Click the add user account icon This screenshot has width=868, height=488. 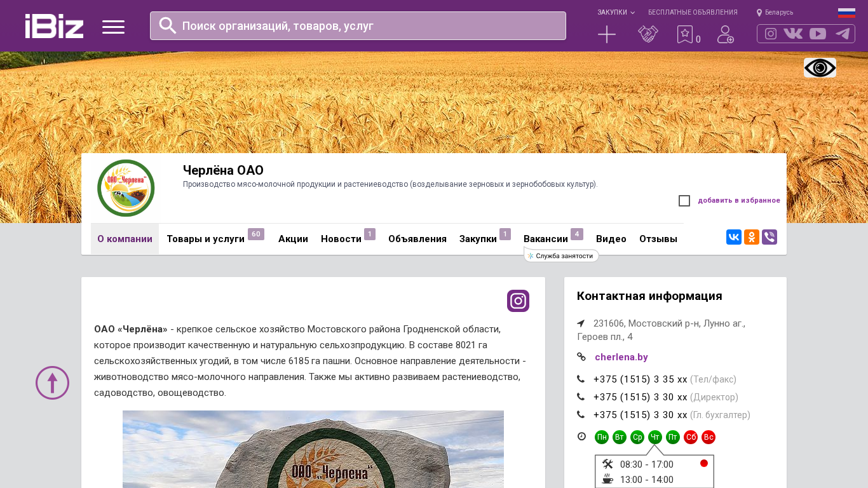(726, 34)
